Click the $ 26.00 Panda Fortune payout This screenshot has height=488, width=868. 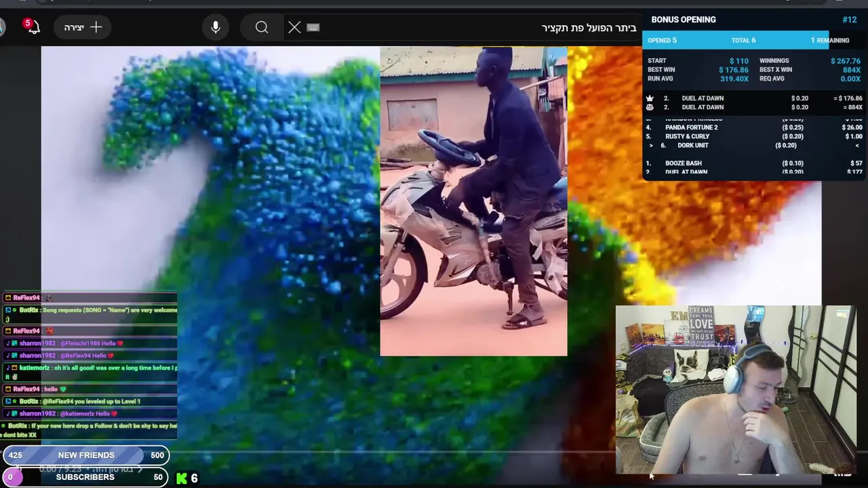pyautogui.click(x=852, y=127)
